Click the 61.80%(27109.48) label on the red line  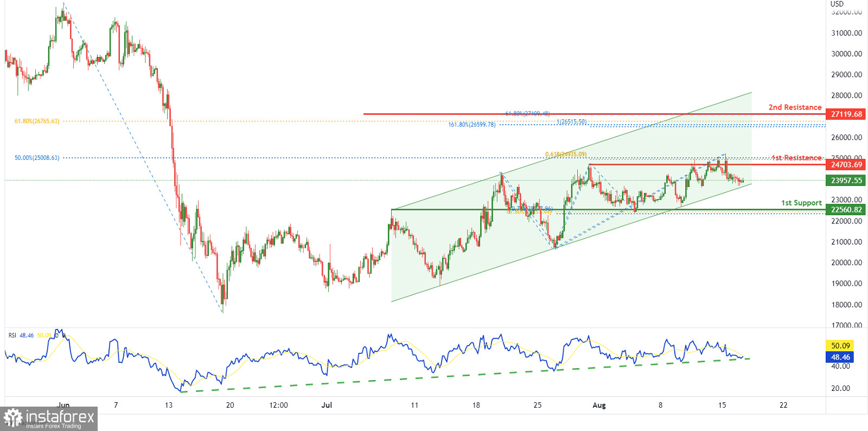point(527,114)
